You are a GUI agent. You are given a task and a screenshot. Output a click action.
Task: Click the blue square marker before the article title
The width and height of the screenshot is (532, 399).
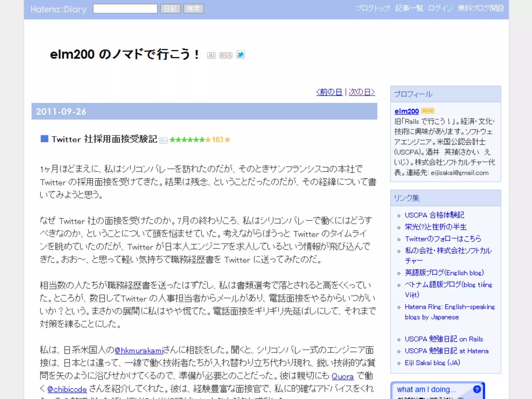(x=44, y=139)
